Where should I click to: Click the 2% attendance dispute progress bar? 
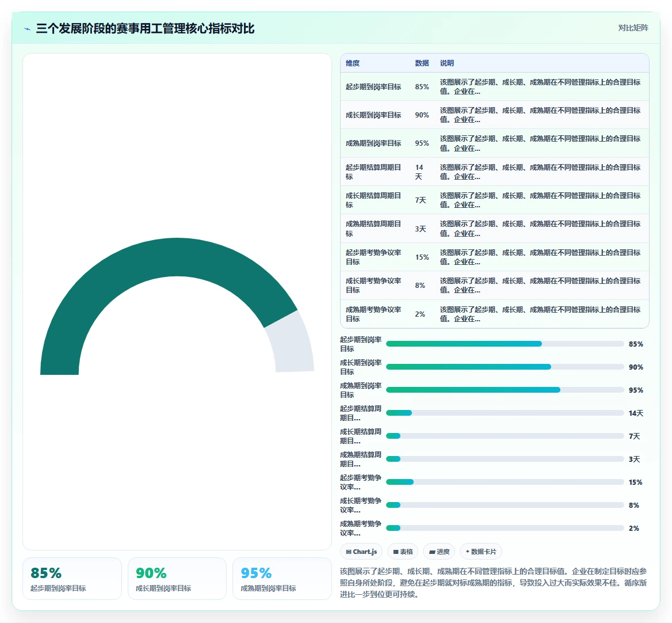pyautogui.click(x=505, y=528)
